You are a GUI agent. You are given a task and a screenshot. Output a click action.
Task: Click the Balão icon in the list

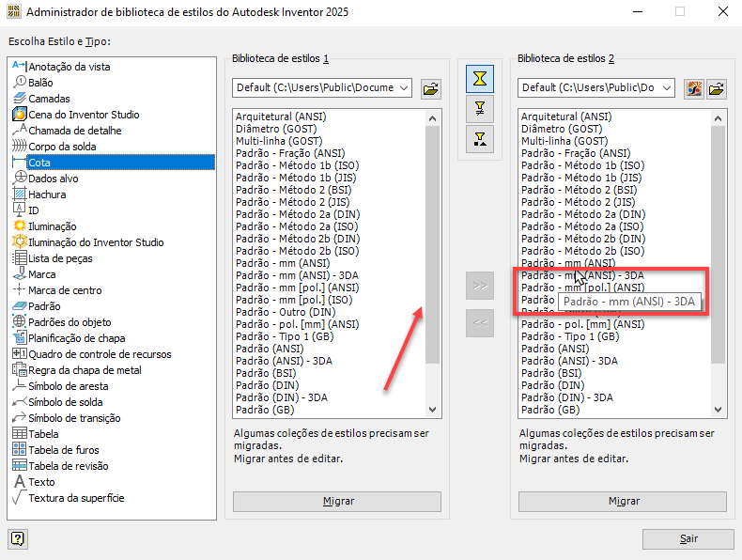[20, 83]
